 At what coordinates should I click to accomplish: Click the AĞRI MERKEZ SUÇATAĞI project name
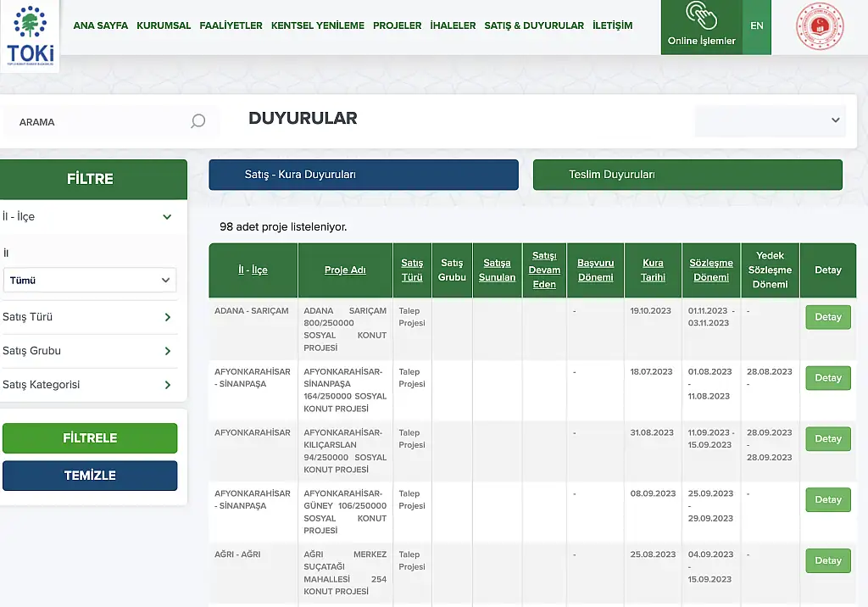click(x=345, y=572)
